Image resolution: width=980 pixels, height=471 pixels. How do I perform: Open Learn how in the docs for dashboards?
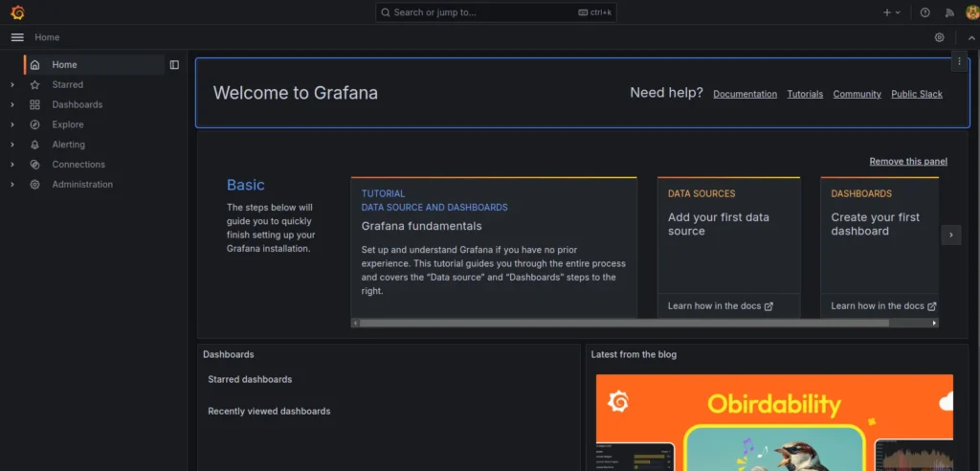point(883,306)
